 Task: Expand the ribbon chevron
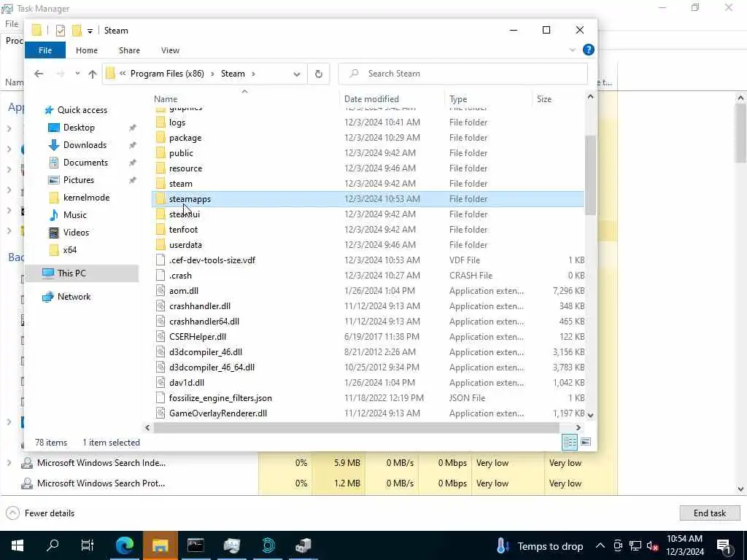[x=572, y=50]
